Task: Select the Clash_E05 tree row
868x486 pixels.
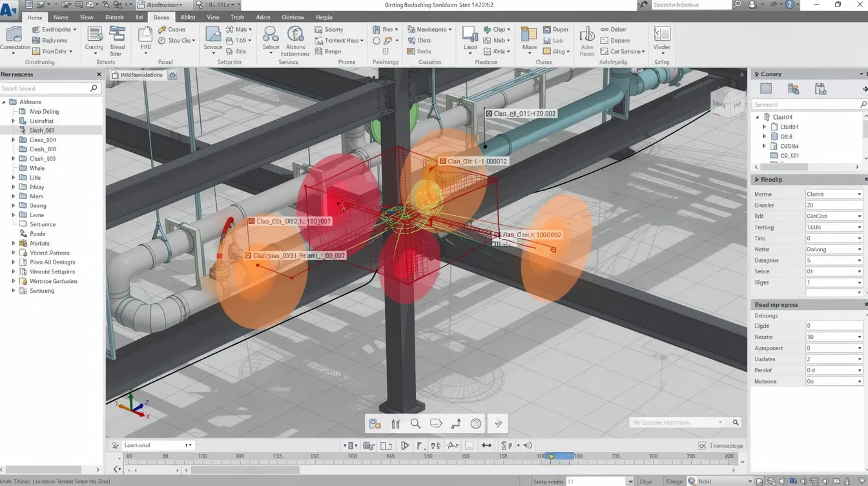Action: point(51,158)
